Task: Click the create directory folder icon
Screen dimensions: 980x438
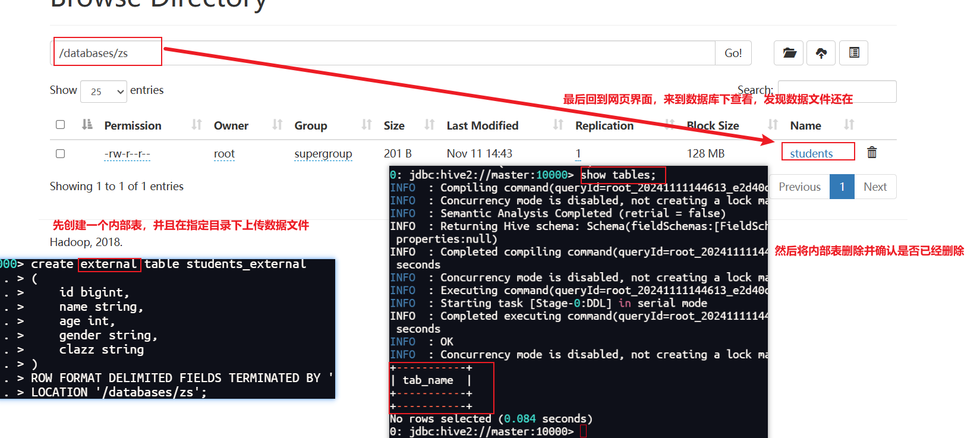Action: point(789,53)
